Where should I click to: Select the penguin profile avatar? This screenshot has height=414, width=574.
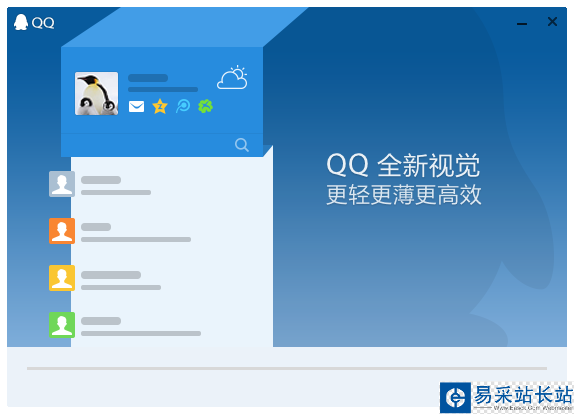tap(97, 93)
